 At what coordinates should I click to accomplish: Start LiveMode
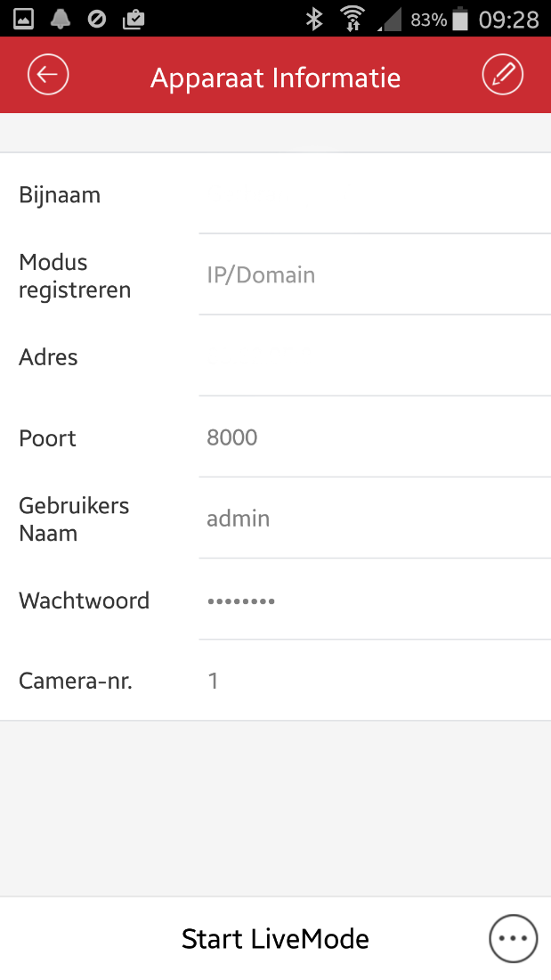(275, 939)
